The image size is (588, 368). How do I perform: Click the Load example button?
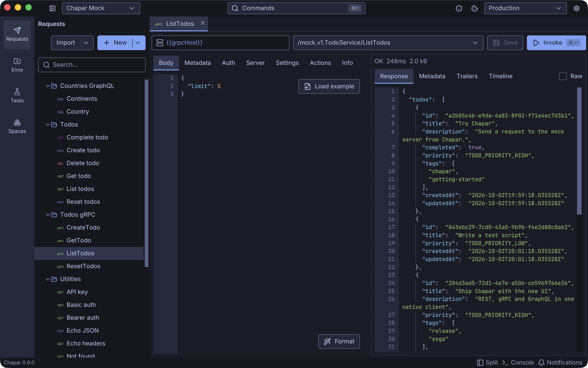(329, 86)
